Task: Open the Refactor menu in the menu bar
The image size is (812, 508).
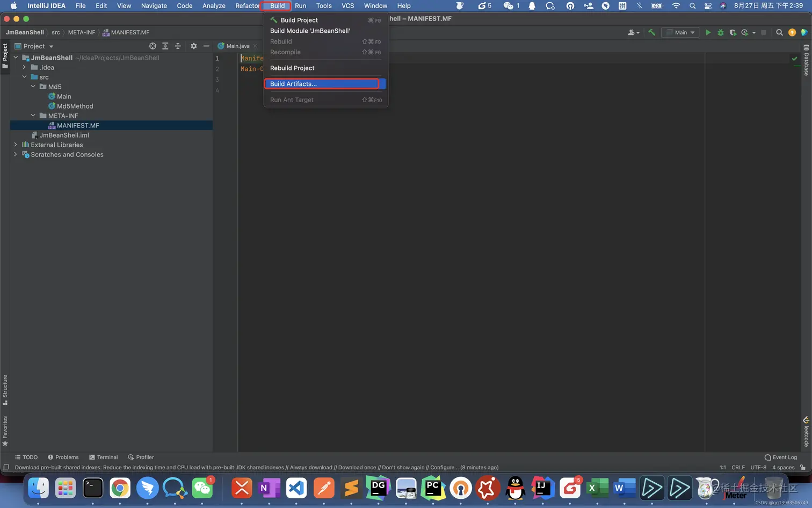Action: (x=247, y=6)
